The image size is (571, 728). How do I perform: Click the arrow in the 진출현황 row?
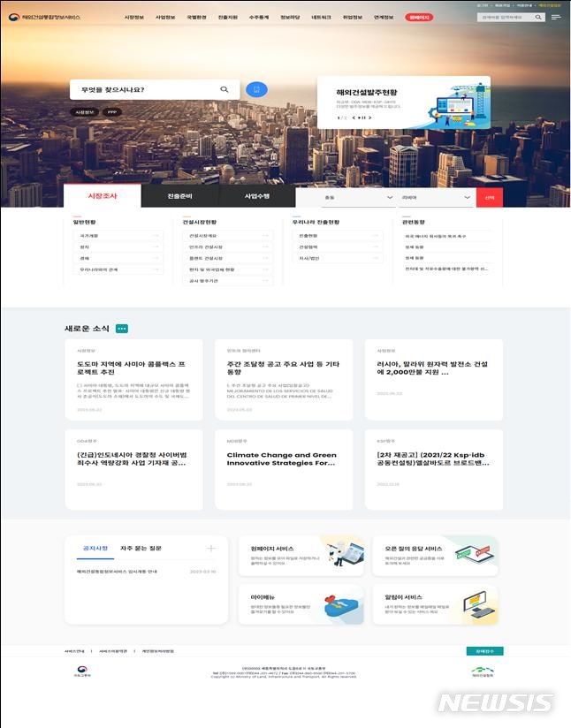(x=375, y=236)
